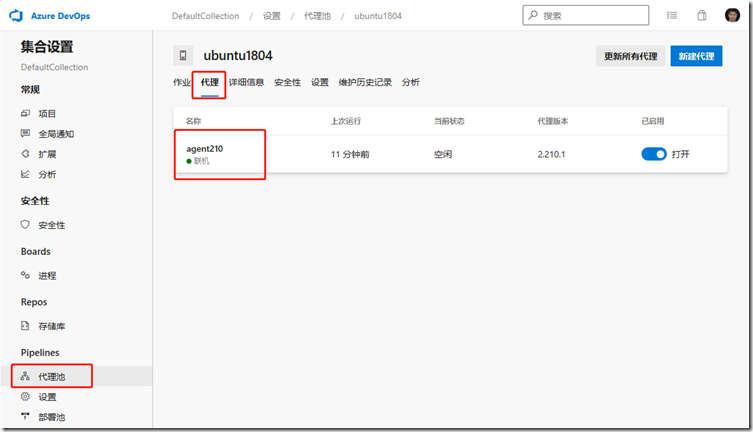Screen dimensions: 753x432
Task: Open 项目 in sidebar menu
Action: [x=47, y=114]
